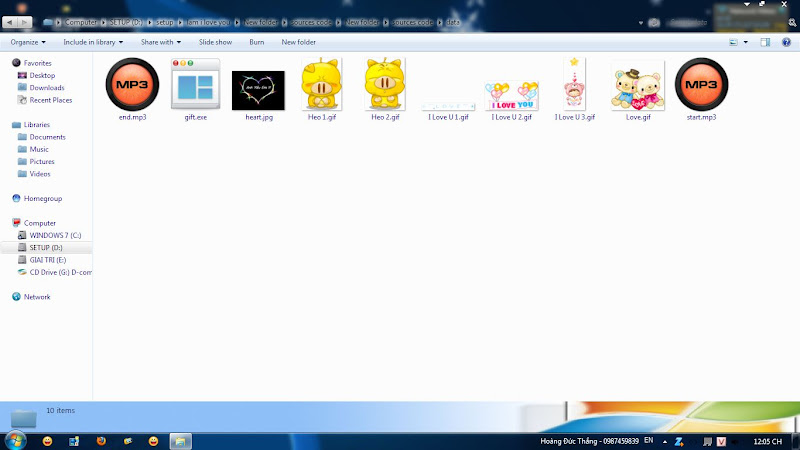Click the Slide show button
The height and width of the screenshot is (450, 800).
[x=215, y=42]
